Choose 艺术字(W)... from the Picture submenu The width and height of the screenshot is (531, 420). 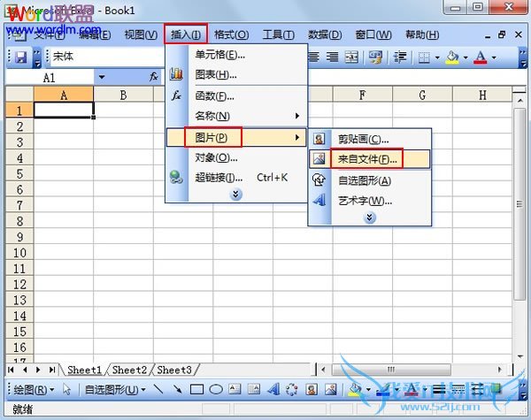(x=369, y=201)
